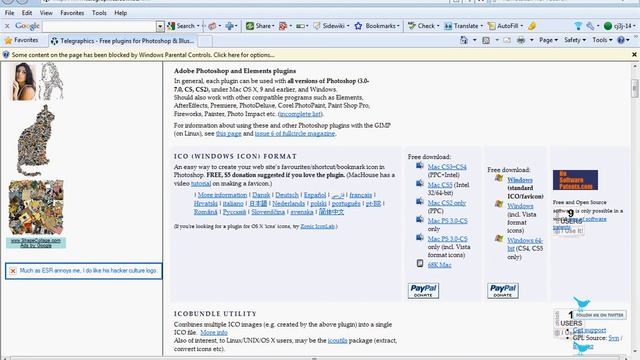
Task: Open the français translation link
Action: click(360, 195)
